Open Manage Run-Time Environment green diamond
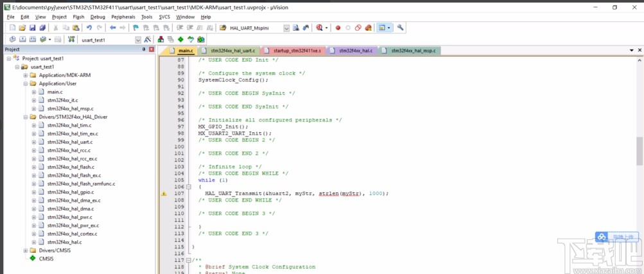Viewport: 644px width, 274px height. point(180,40)
